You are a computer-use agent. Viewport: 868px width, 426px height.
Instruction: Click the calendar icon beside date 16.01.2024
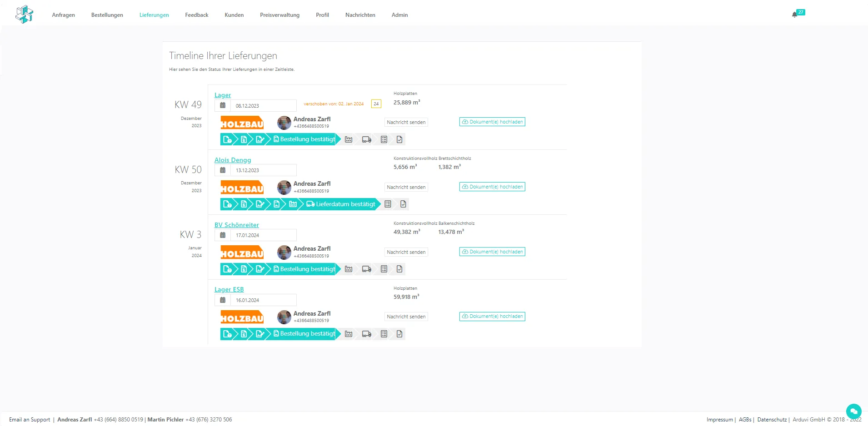[x=223, y=300]
